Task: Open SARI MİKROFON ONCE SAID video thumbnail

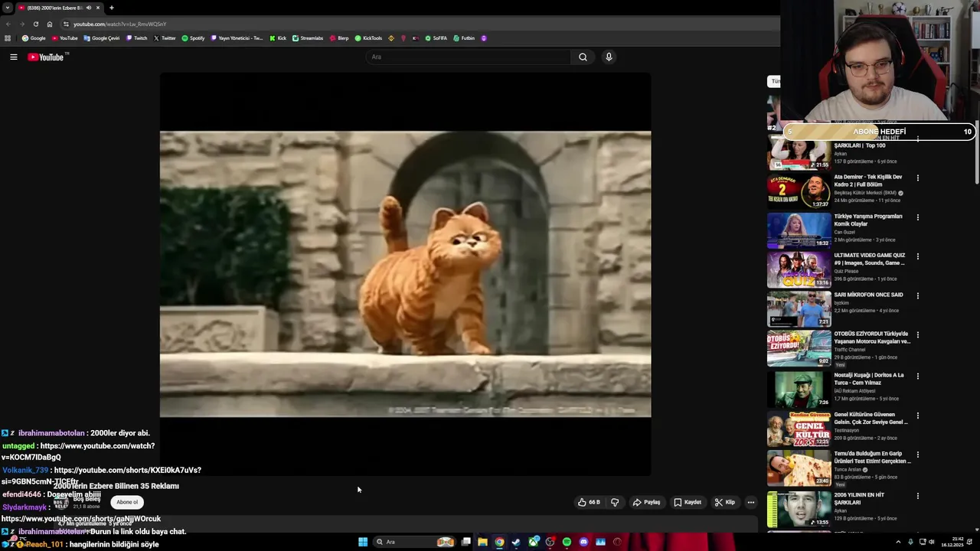Action: click(x=799, y=308)
